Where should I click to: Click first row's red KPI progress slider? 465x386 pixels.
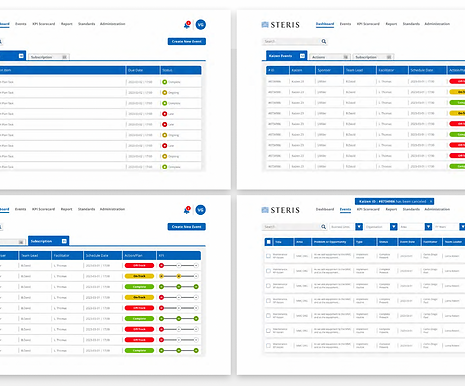click(179, 266)
